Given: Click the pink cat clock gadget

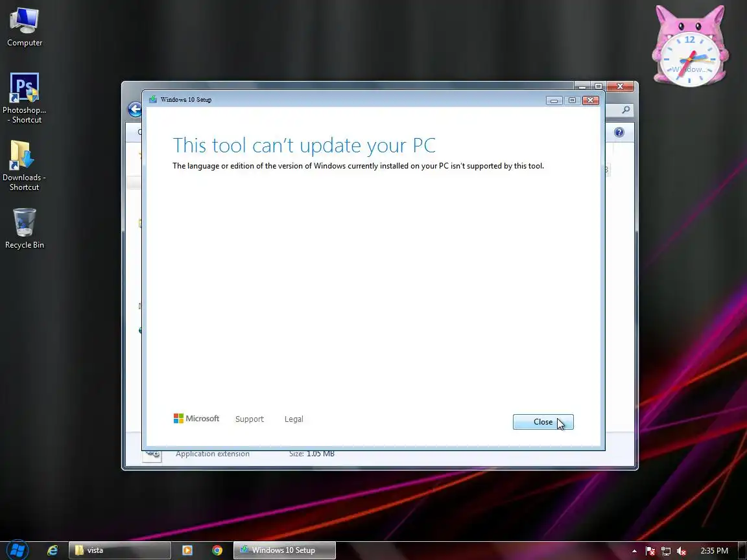Looking at the screenshot, I should 690,46.
